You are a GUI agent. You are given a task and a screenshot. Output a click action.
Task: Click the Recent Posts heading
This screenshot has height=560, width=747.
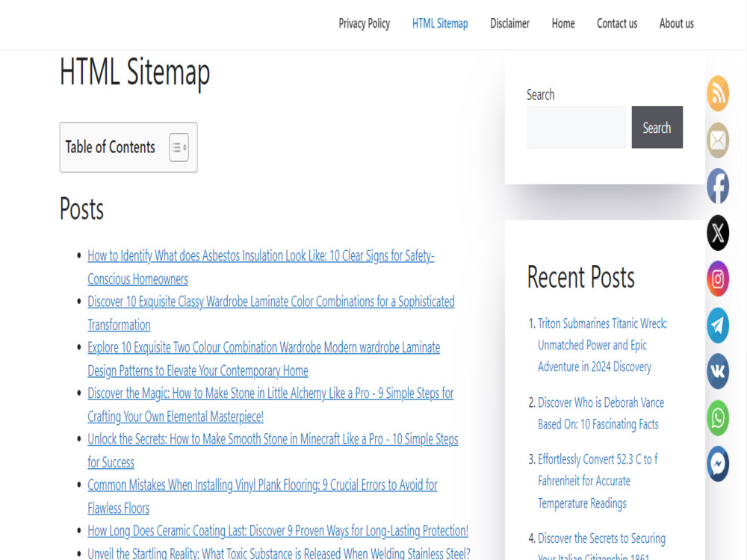coord(580,277)
